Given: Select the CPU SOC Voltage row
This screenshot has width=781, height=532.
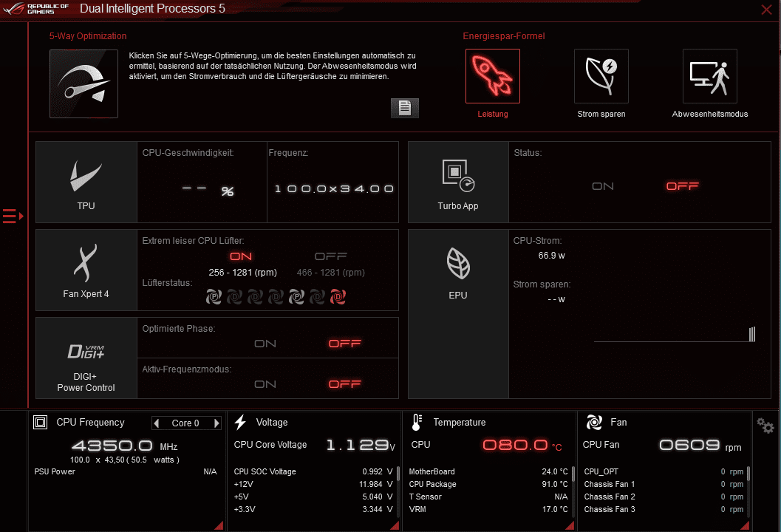Looking at the screenshot, I should [313, 471].
